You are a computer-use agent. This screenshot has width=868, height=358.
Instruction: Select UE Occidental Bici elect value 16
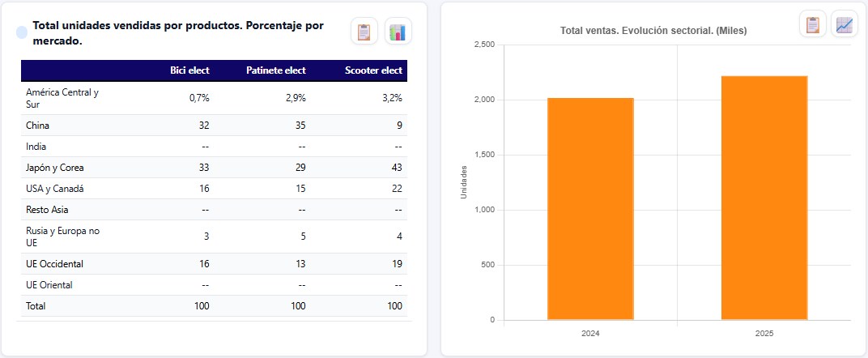[x=204, y=264]
